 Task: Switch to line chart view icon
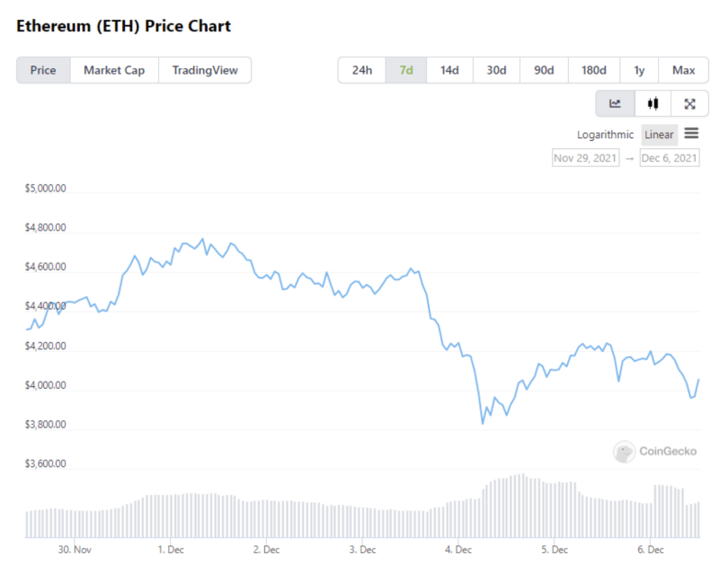(615, 103)
